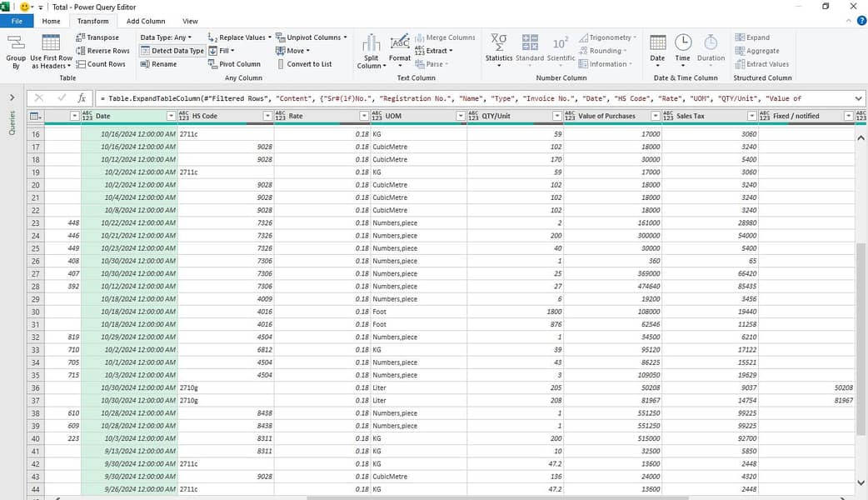Select row number 23
Viewport: 868px width, 500px height.
[x=36, y=222]
